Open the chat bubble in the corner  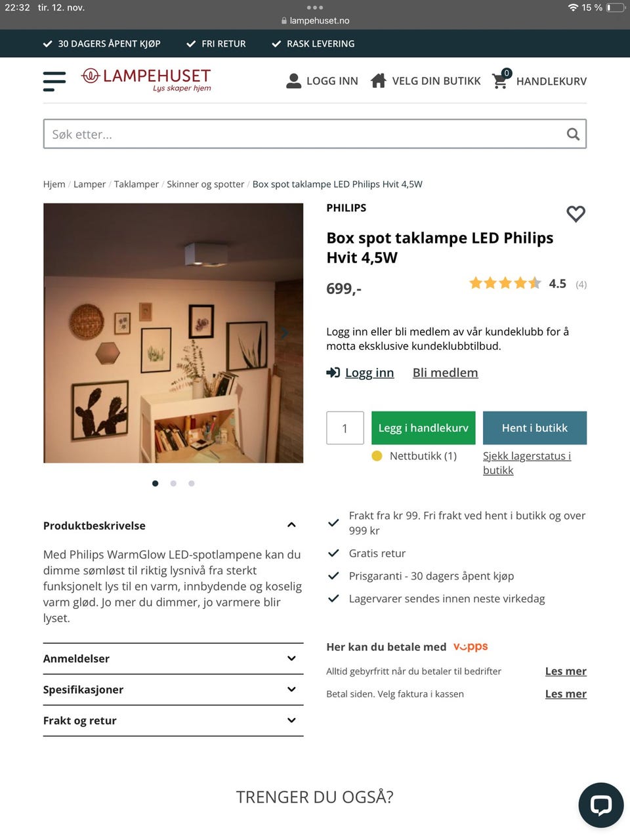600,805
